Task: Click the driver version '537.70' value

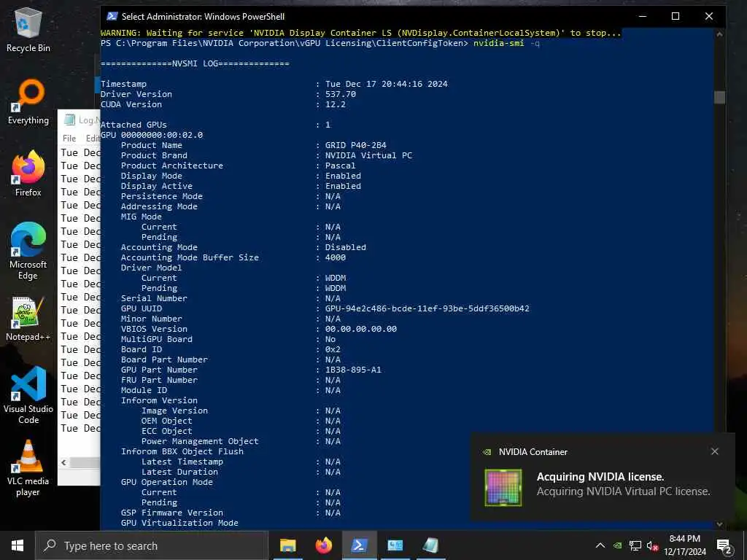Action: (x=340, y=94)
